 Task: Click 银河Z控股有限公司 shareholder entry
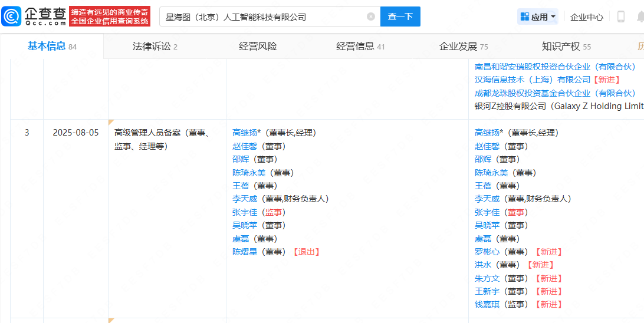tap(559, 106)
